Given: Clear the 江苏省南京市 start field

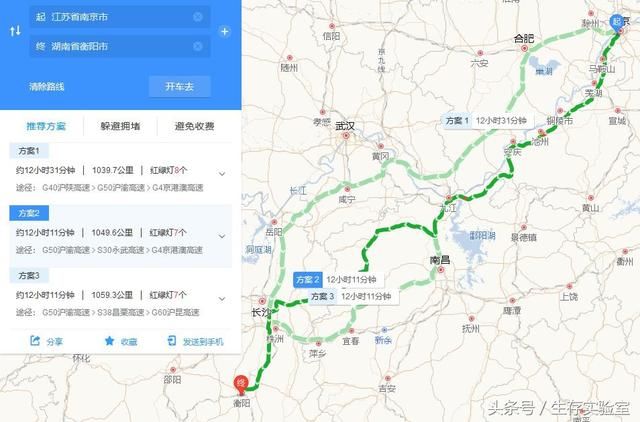Looking at the screenshot, I should pyautogui.click(x=198, y=17).
